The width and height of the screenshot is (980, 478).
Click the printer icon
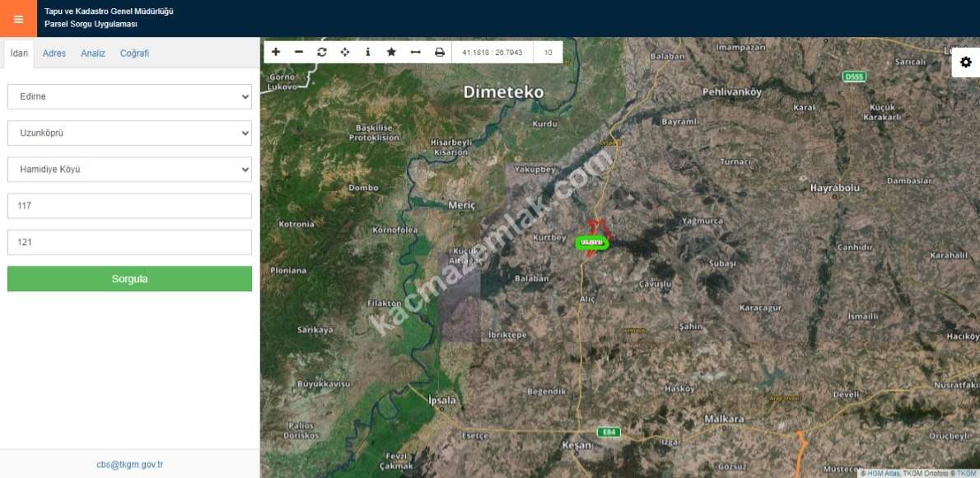440,52
